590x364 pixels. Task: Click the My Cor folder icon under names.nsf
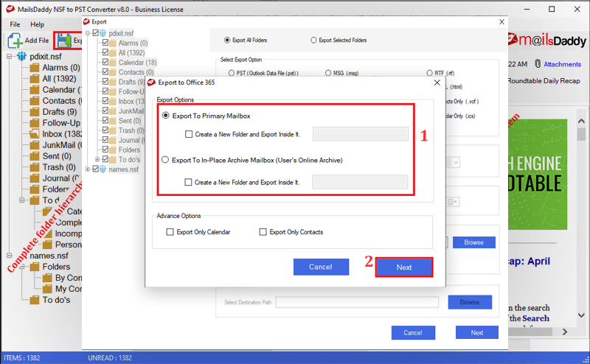tap(47, 289)
